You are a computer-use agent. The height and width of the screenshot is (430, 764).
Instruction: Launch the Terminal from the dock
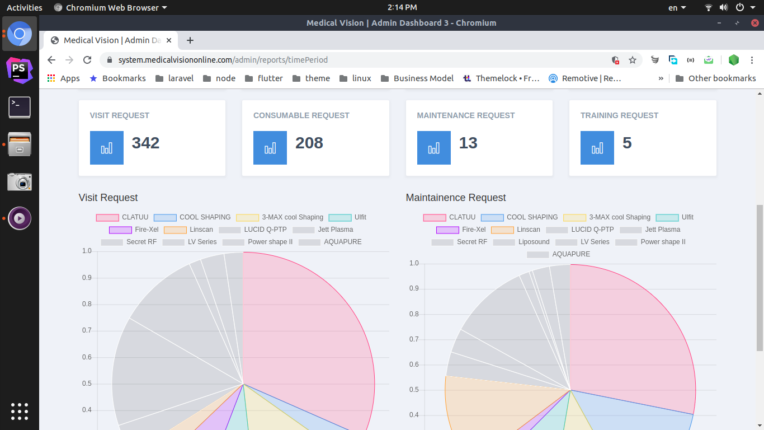point(19,107)
